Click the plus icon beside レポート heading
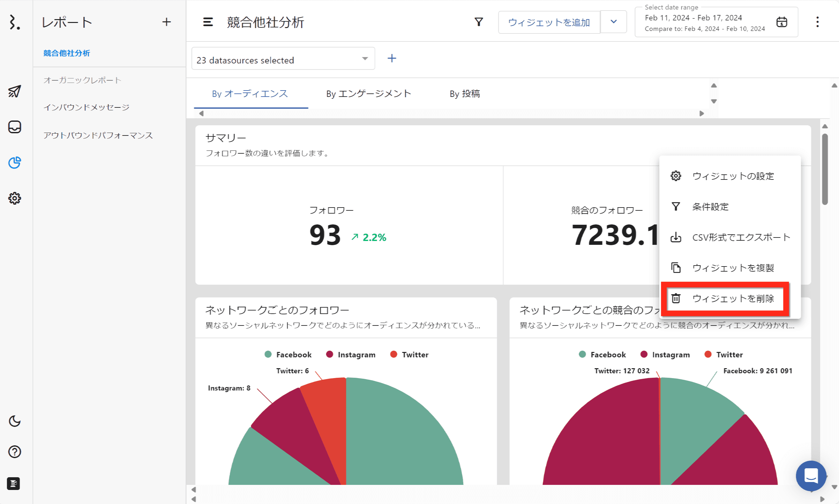 pyautogui.click(x=166, y=22)
